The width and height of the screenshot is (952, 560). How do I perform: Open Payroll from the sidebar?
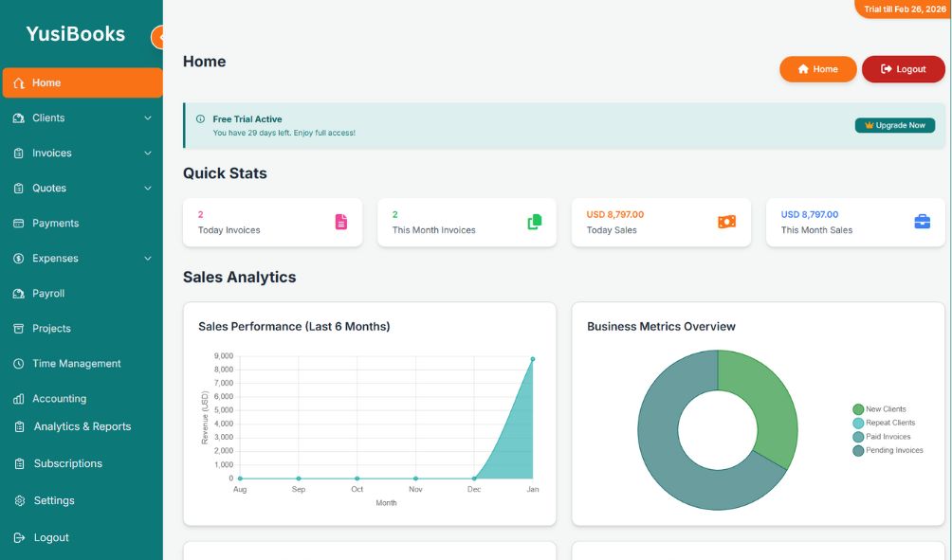click(21, 293)
